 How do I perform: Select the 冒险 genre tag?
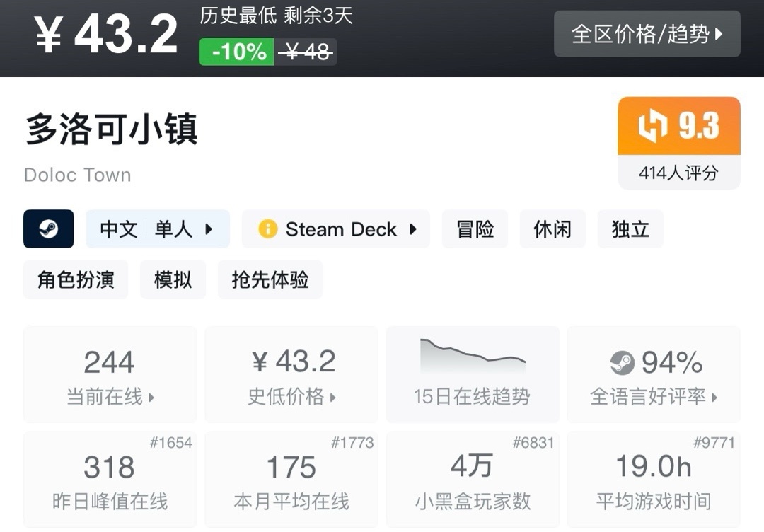click(x=475, y=229)
